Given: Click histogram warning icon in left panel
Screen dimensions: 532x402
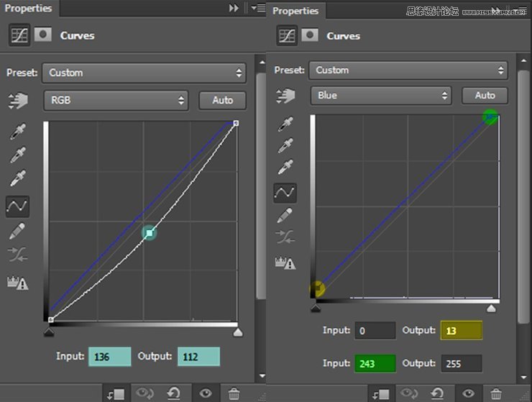Looking at the screenshot, I should tap(18, 283).
